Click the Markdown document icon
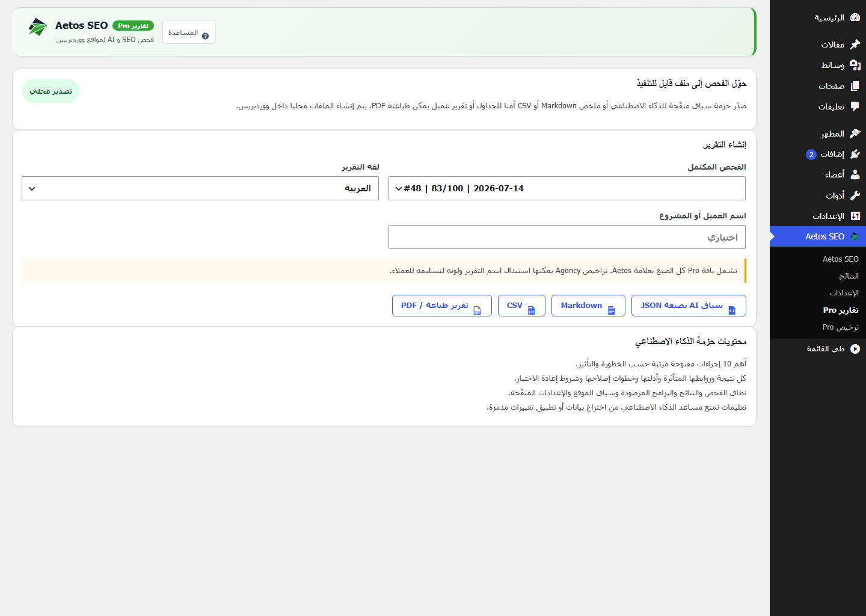This screenshot has width=866, height=616. pyautogui.click(x=611, y=310)
